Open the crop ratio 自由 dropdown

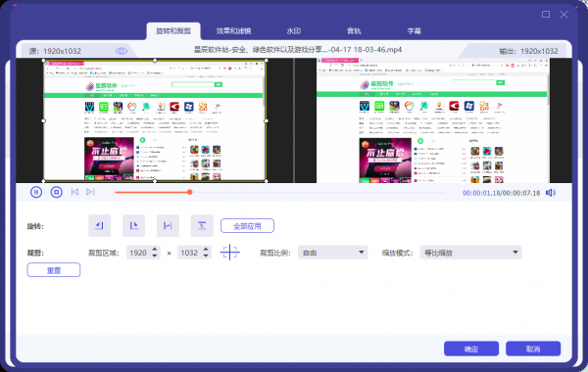coord(332,253)
